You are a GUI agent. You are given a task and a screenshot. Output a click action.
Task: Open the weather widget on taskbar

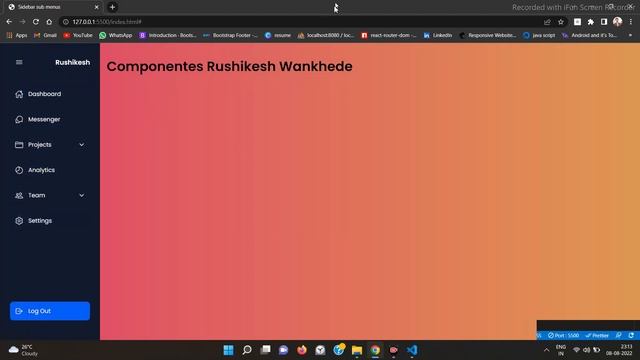tap(23, 350)
